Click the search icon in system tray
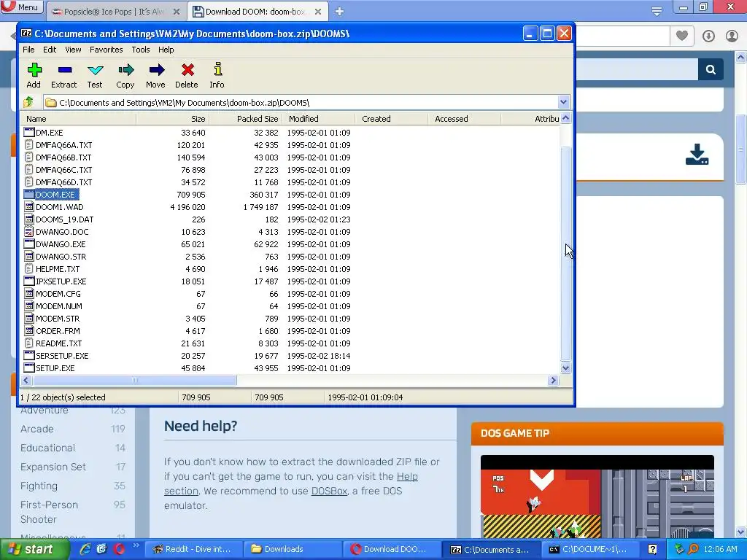747x560 pixels. coord(693,549)
